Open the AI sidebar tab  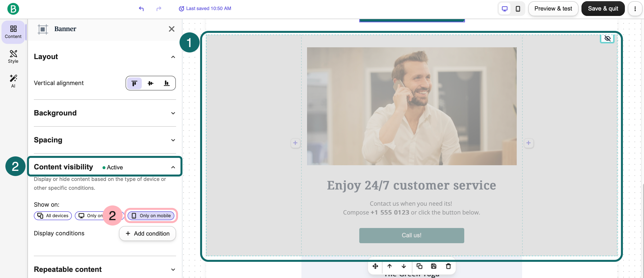coord(13,81)
